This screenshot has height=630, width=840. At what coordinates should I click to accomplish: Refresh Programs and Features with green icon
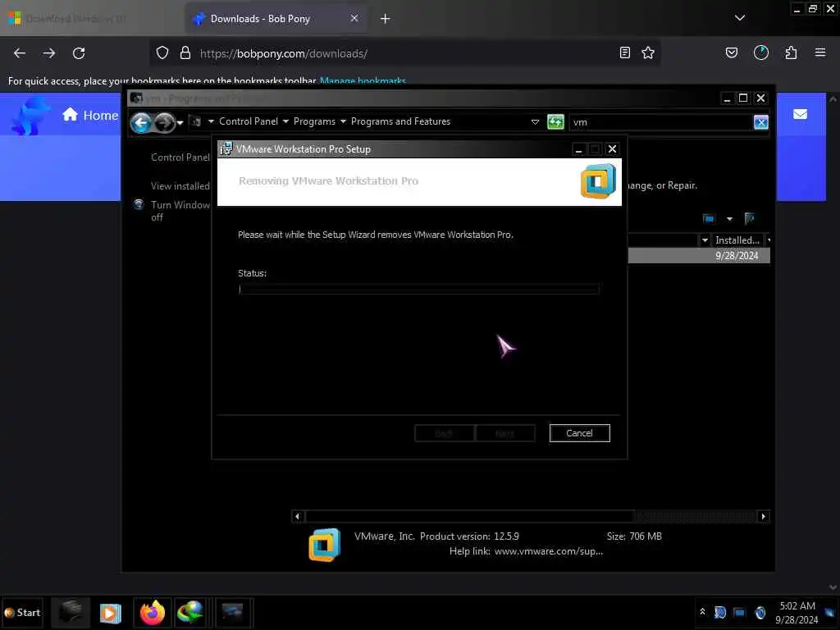coord(555,122)
